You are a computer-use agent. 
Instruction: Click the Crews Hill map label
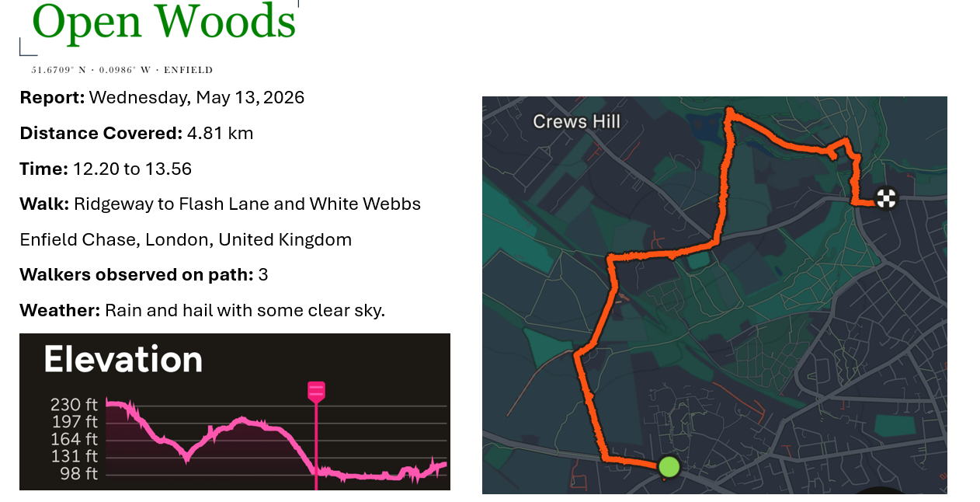coord(576,122)
